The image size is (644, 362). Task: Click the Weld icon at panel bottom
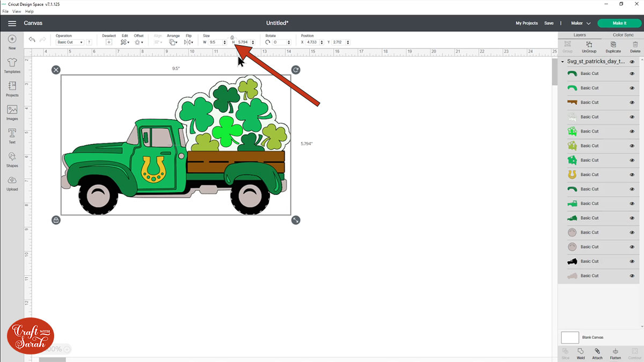[x=580, y=353]
